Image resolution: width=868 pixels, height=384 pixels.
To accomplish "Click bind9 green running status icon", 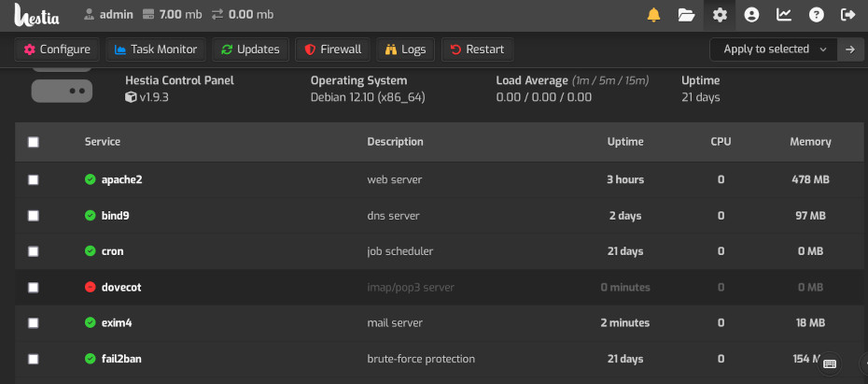I will tap(91, 216).
